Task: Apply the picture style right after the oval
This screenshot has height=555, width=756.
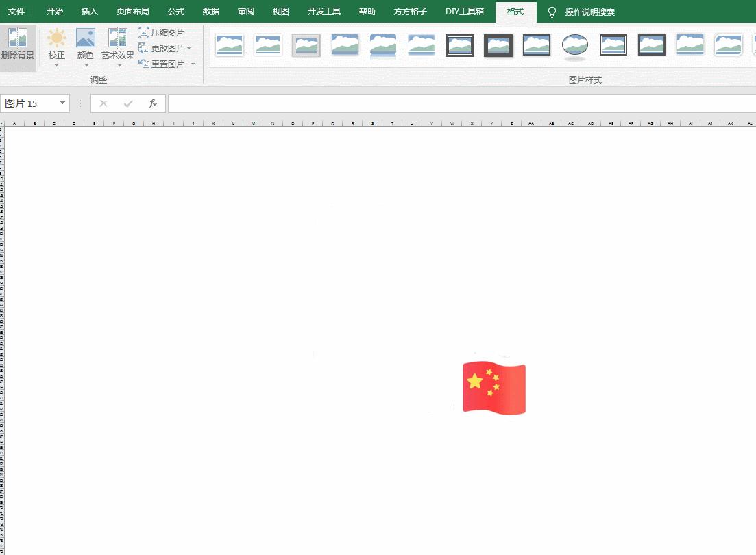Action: [x=613, y=45]
